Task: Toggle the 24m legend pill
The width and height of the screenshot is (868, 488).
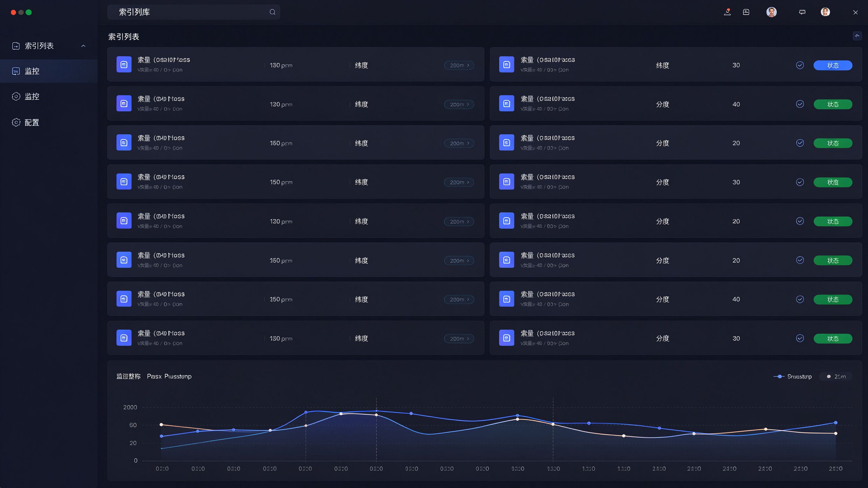Action: [x=836, y=376]
